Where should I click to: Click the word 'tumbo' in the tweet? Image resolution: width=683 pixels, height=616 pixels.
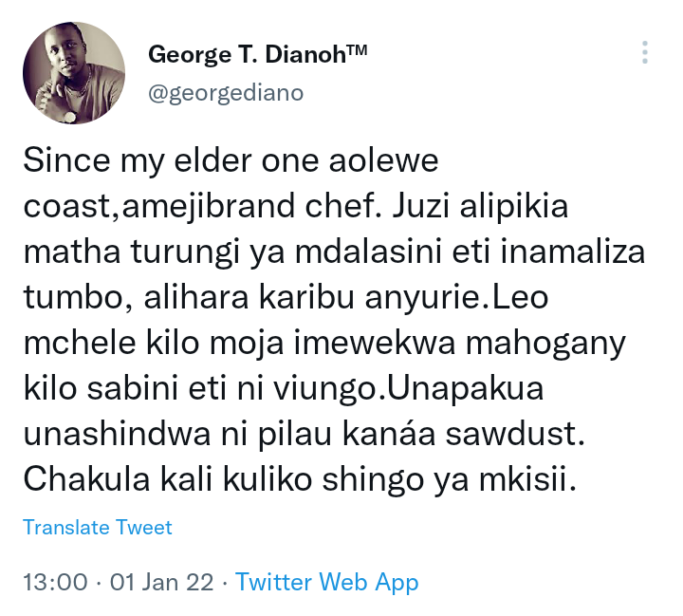(74, 298)
